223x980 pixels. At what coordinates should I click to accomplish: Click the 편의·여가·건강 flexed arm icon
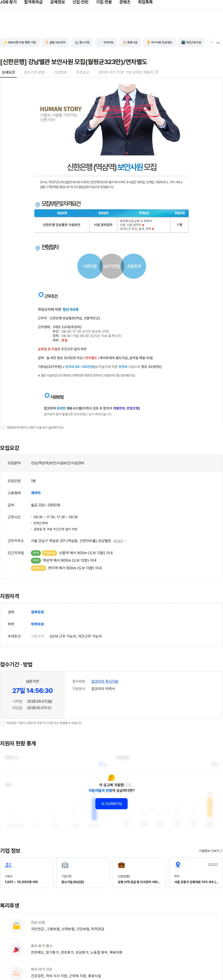(16, 973)
